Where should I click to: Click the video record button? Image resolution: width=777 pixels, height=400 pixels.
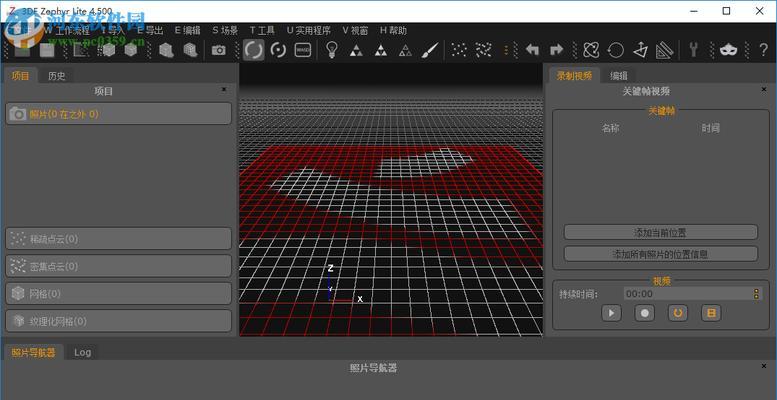(x=645, y=313)
